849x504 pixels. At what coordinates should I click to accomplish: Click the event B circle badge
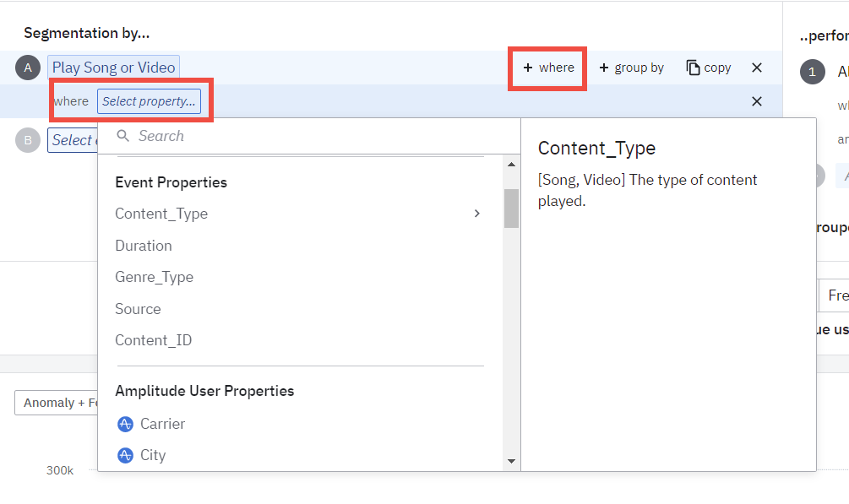click(28, 140)
